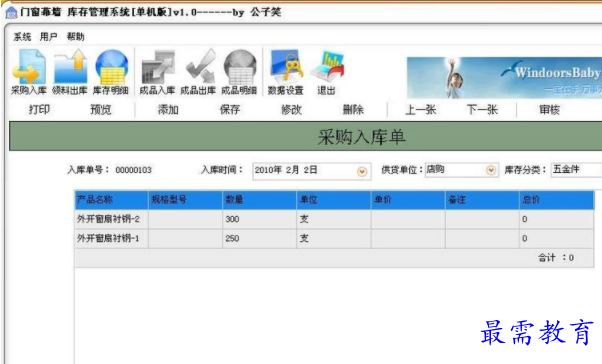Select the row 外开窗扇衬钢-2
602x364 pixels.
[x=334, y=219]
